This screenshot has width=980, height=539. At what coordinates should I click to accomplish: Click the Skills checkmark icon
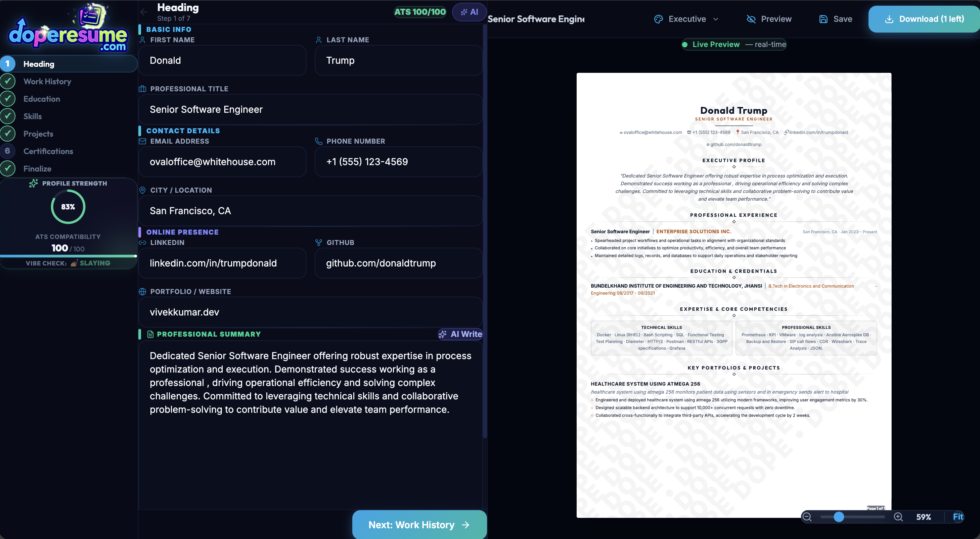point(8,116)
